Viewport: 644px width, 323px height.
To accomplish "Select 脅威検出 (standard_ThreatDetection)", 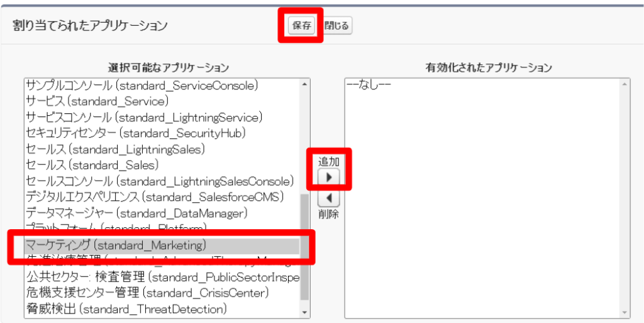I will point(162,309).
